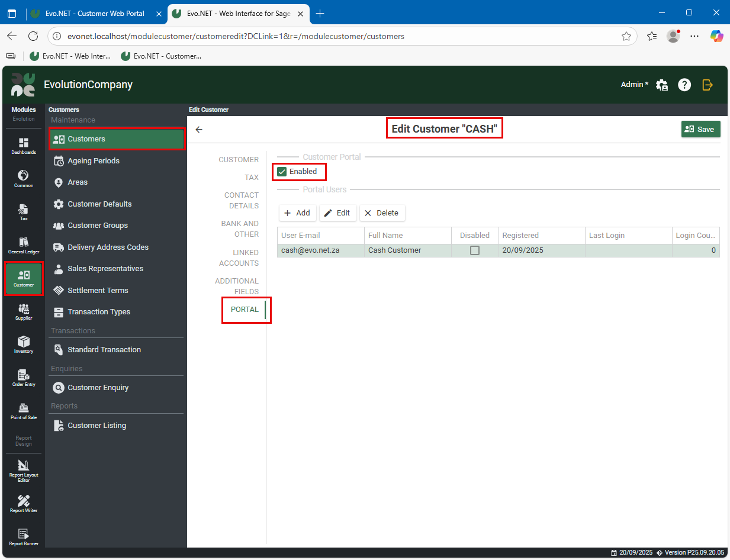Screen dimensions: 730x560
Task: Click the logout icon in header
Action: (708, 85)
